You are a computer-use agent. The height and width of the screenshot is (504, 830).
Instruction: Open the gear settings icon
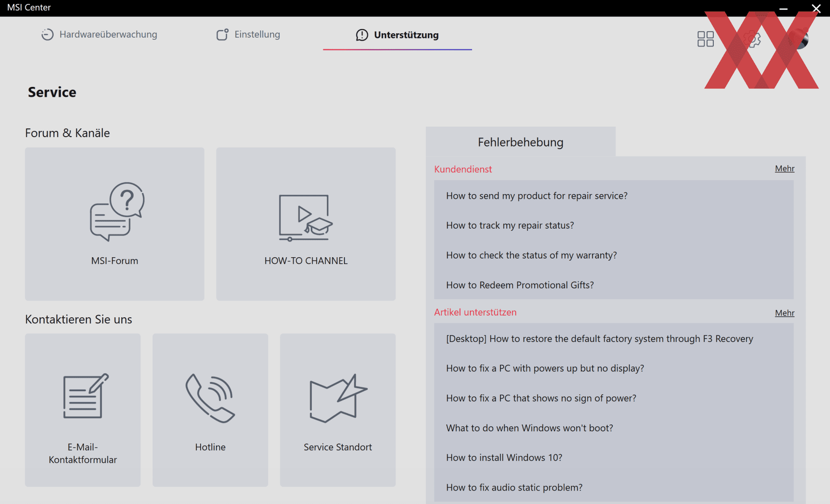[752, 39]
